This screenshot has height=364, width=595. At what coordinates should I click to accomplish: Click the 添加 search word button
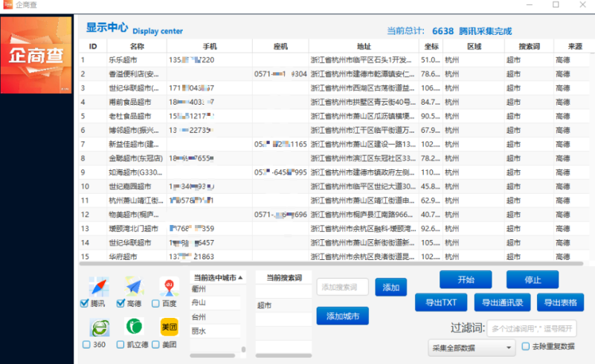point(391,287)
